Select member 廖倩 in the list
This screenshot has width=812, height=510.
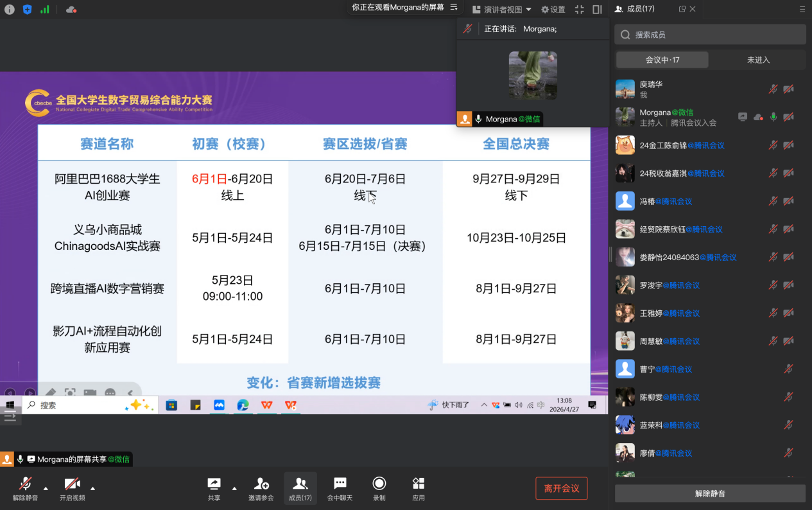coord(710,453)
